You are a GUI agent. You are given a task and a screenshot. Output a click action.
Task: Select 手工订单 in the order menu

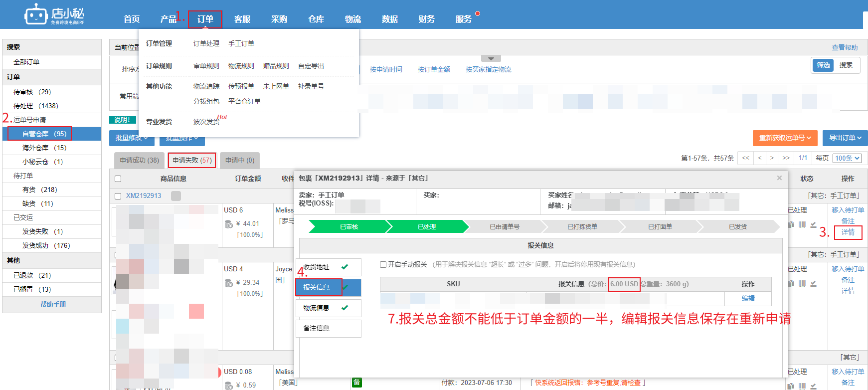pyautogui.click(x=241, y=44)
